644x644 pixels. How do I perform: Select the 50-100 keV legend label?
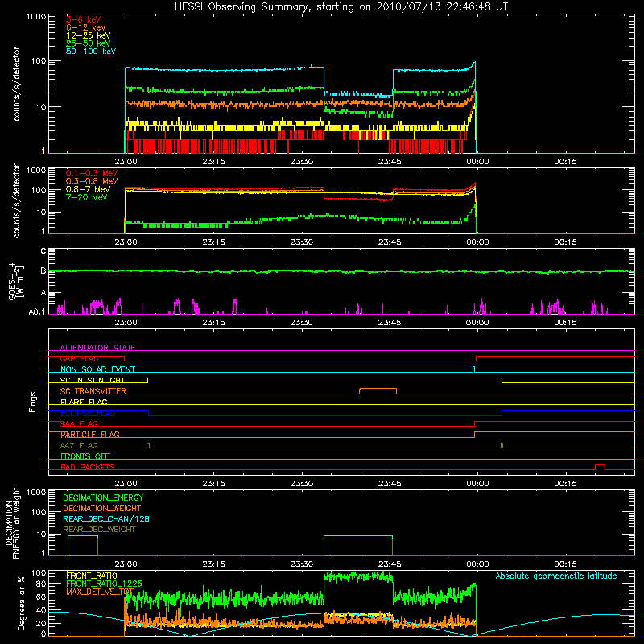91,52
